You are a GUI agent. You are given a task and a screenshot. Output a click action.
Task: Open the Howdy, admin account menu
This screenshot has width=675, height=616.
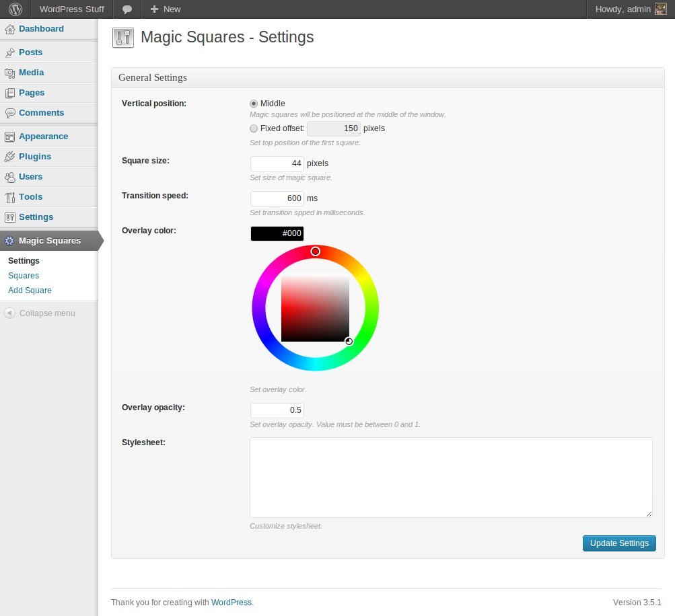(x=622, y=9)
